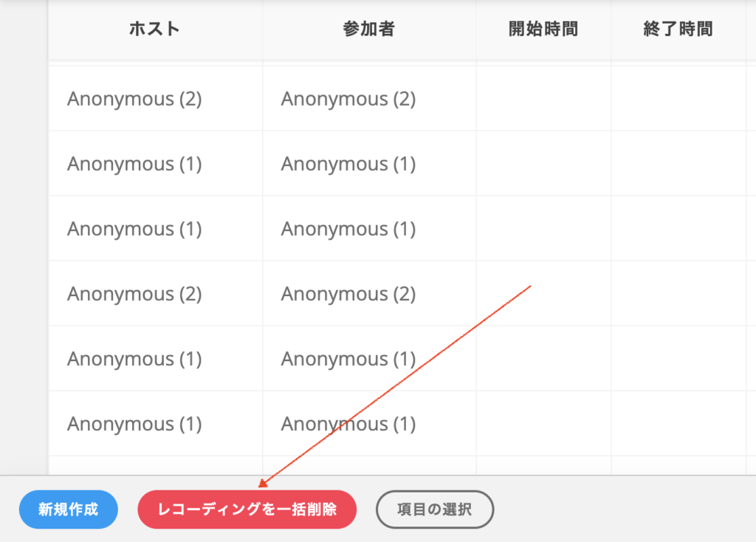Select first row's participant Anonymous (2) cell

tap(369, 98)
